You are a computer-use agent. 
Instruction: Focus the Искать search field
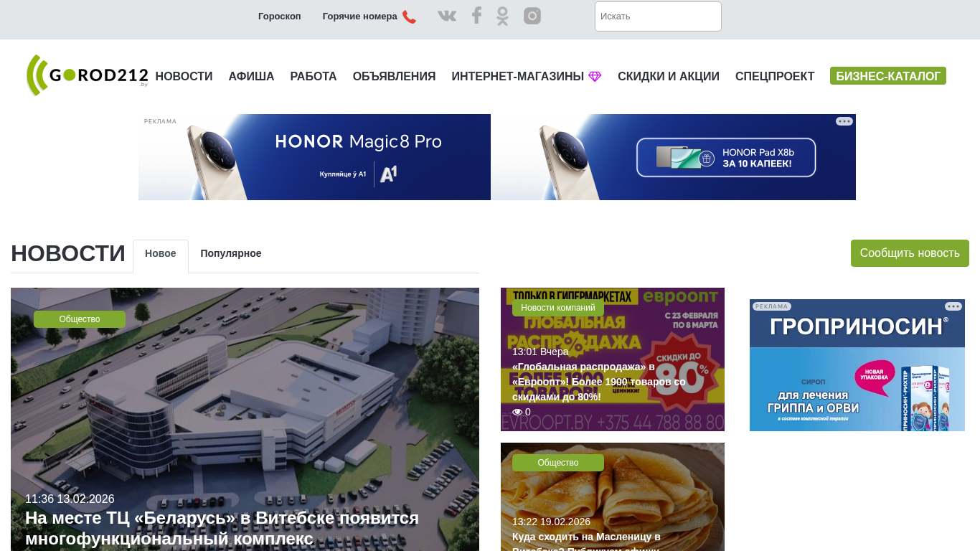pyautogui.click(x=658, y=17)
